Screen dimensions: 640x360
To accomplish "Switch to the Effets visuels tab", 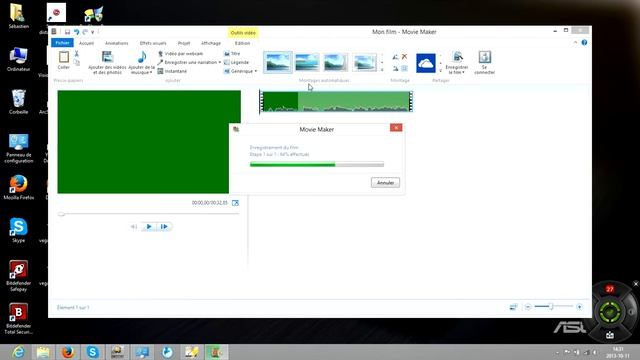I will 153,43.
